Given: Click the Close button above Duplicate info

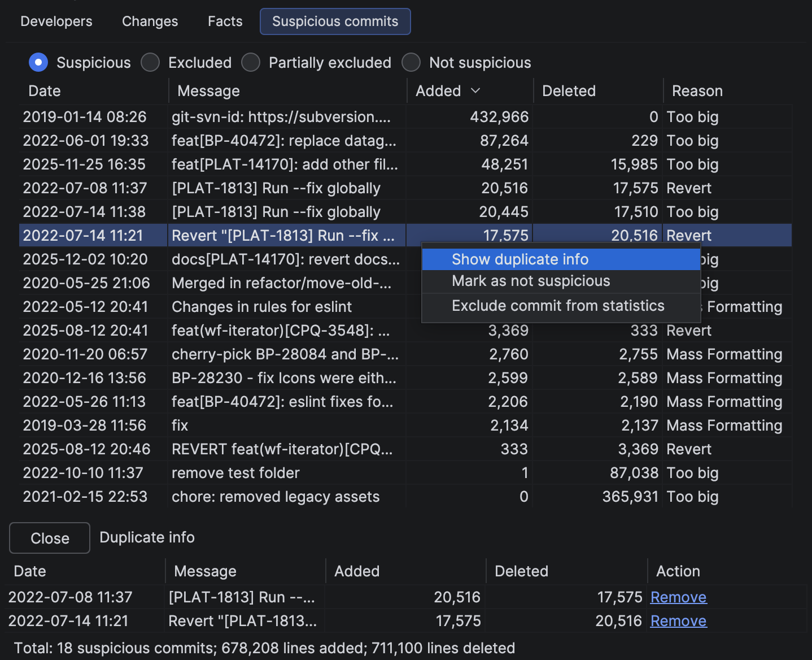Looking at the screenshot, I should [x=49, y=537].
